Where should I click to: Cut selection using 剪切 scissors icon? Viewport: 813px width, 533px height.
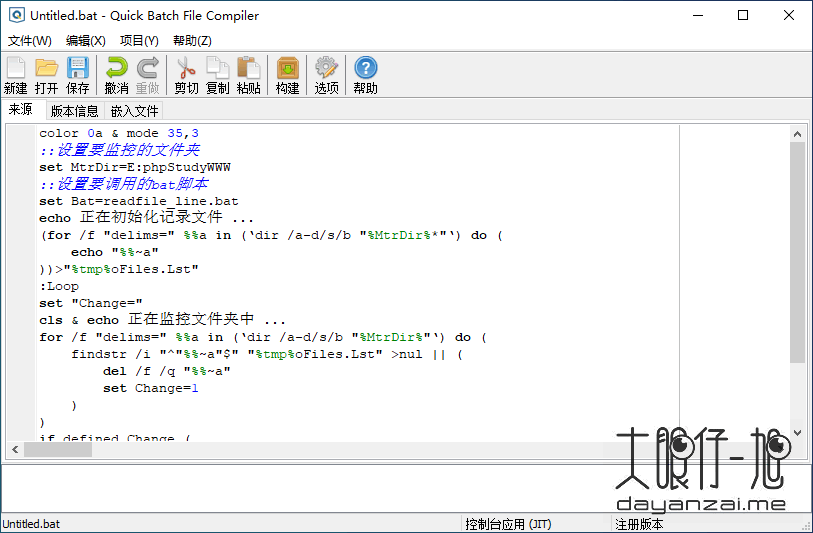point(186,75)
